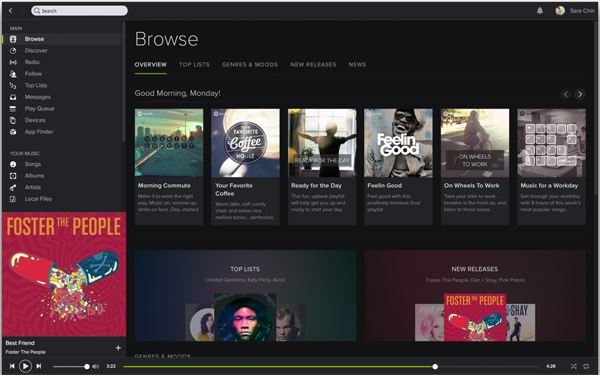Screen dimensions: 600x375
Task: Toggle repeat mode
Action: [x=586, y=366]
